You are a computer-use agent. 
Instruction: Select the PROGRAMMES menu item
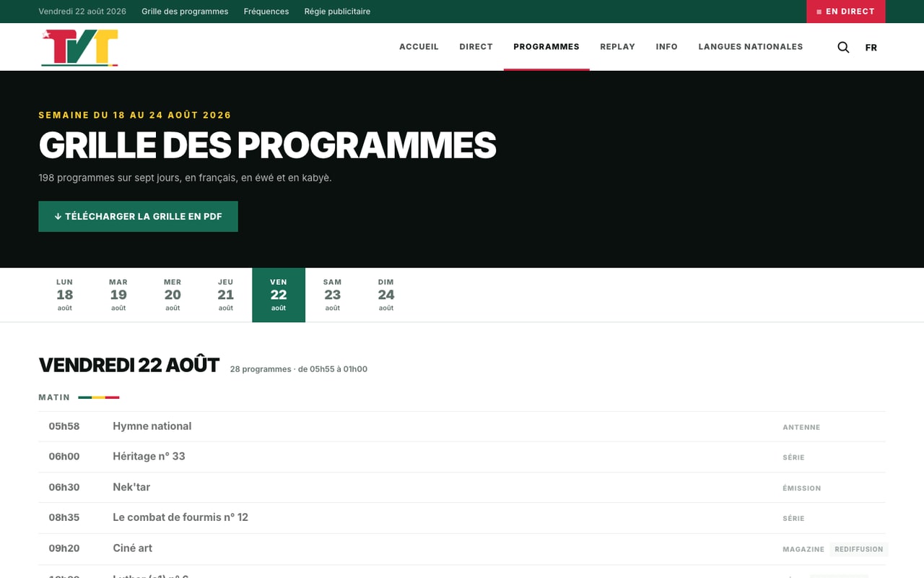(546, 46)
